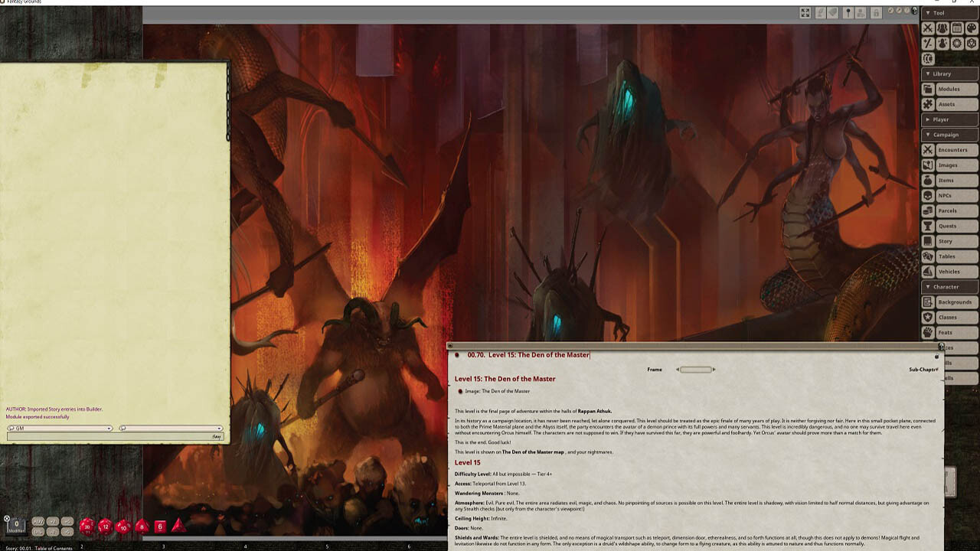Click the zoom-to-fit icon on image toolbar

tap(805, 13)
